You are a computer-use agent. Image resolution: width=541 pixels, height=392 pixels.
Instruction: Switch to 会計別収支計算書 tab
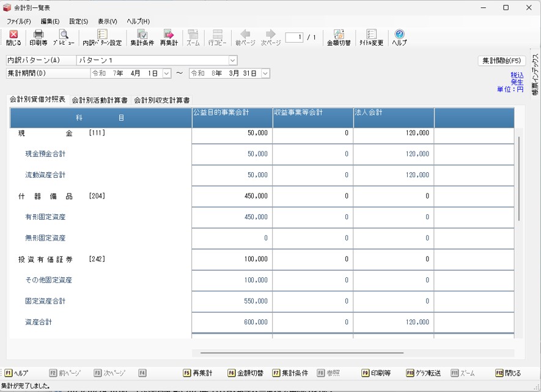[x=162, y=100]
